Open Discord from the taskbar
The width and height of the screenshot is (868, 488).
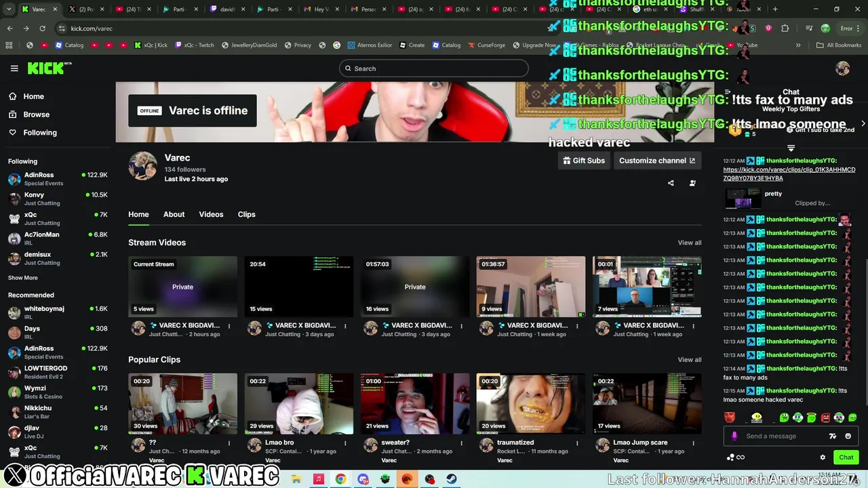(x=363, y=479)
